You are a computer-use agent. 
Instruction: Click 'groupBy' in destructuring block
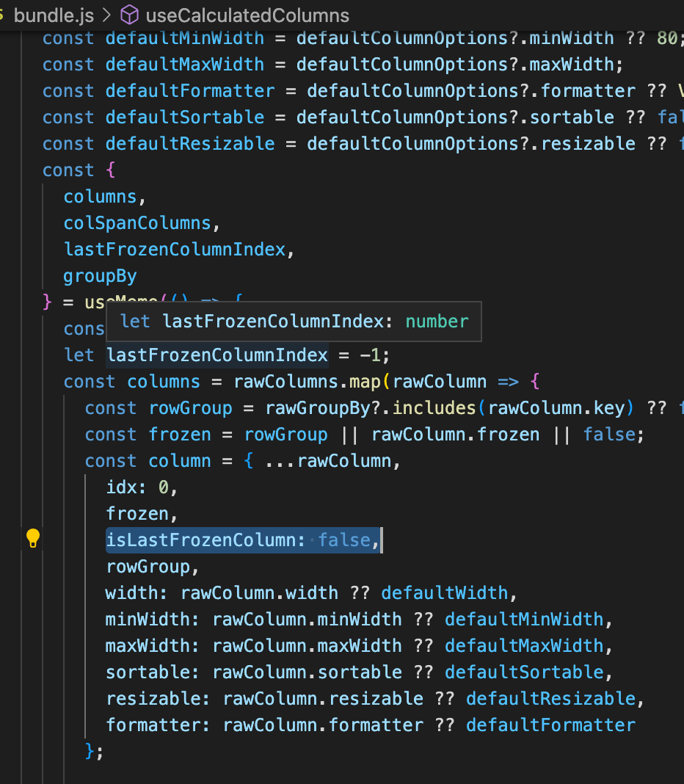pyautogui.click(x=100, y=277)
